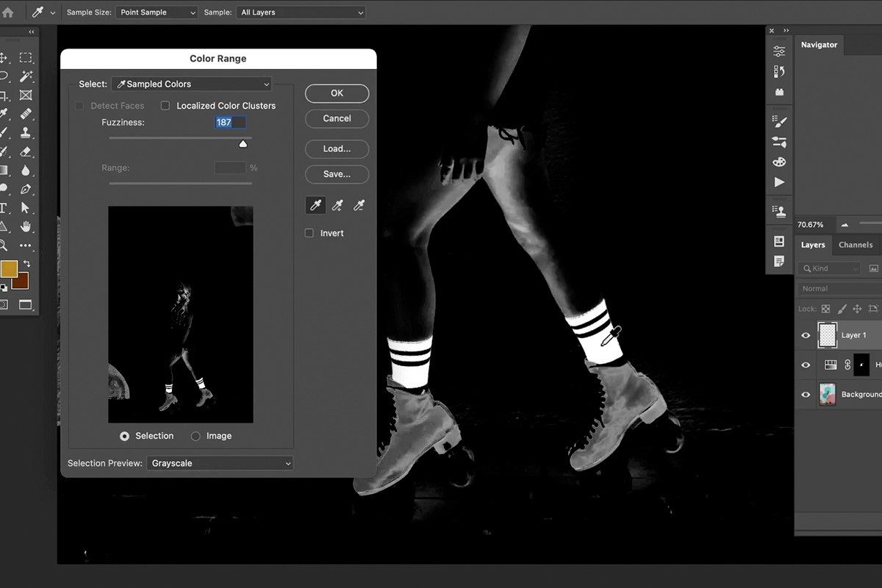The width and height of the screenshot is (882, 588).
Task: Select the Path Selection arrow tool
Action: point(26,208)
